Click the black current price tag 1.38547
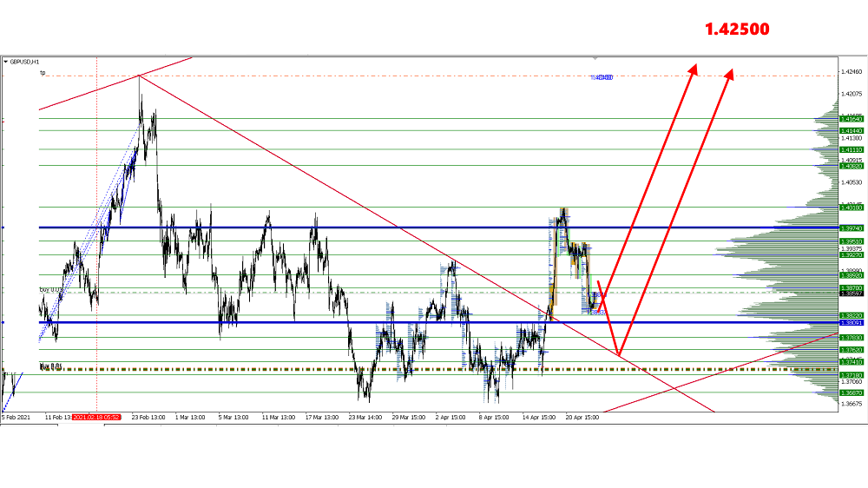This screenshot has width=868, height=488. [x=851, y=295]
